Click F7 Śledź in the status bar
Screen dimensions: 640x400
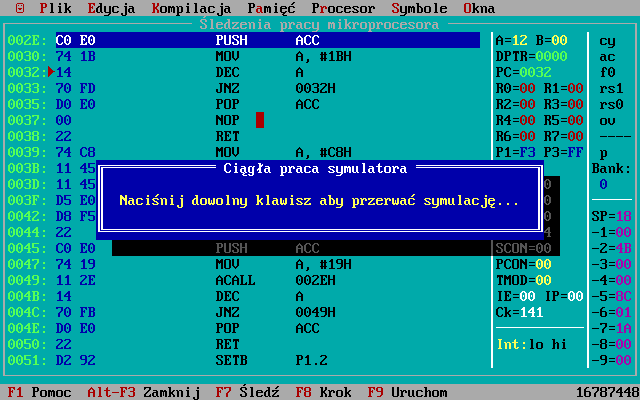[247, 392]
